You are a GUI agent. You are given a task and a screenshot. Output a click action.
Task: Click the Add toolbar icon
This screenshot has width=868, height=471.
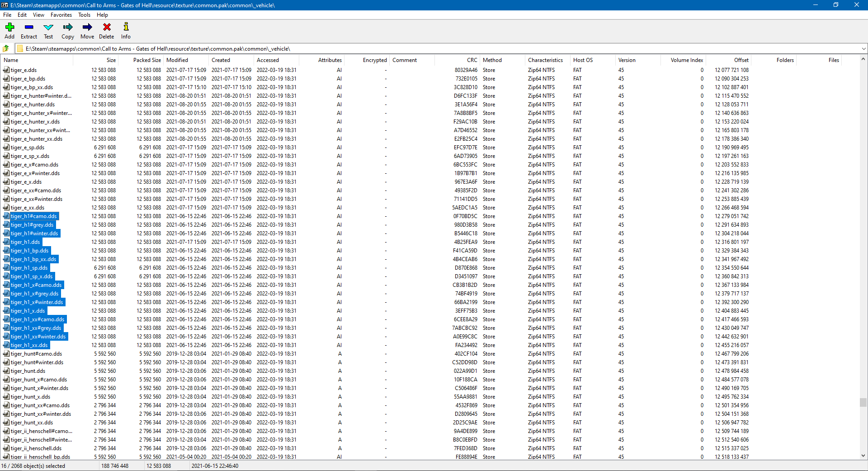point(9,27)
